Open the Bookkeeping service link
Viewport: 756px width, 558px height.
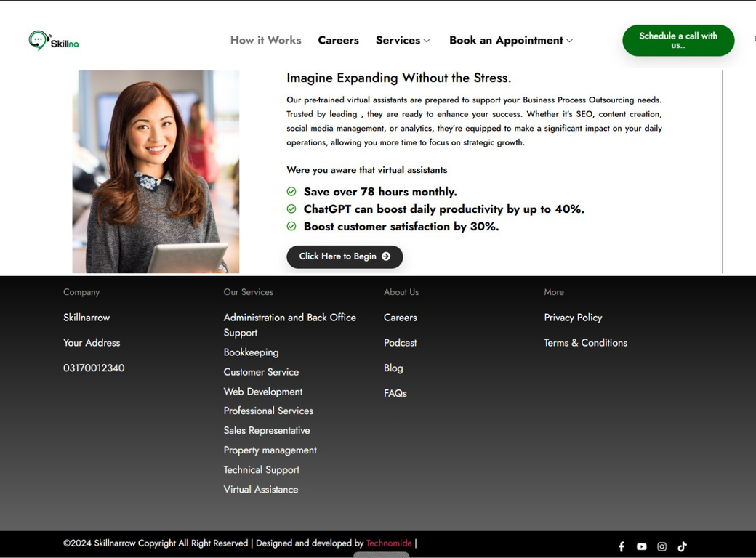[251, 352]
